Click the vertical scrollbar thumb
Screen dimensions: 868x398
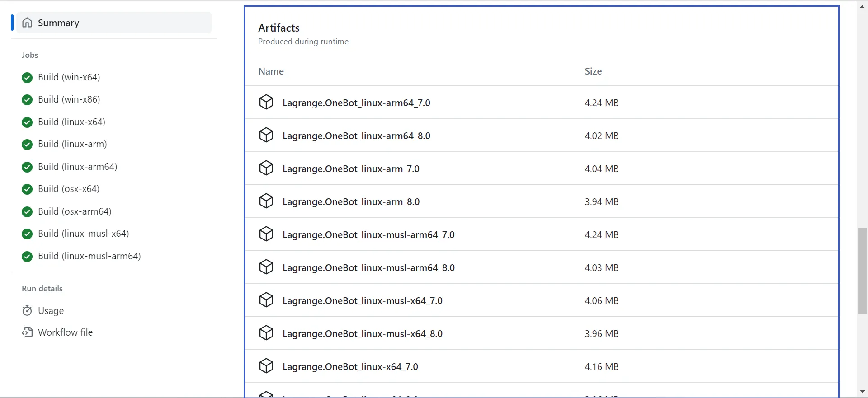(862, 271)
